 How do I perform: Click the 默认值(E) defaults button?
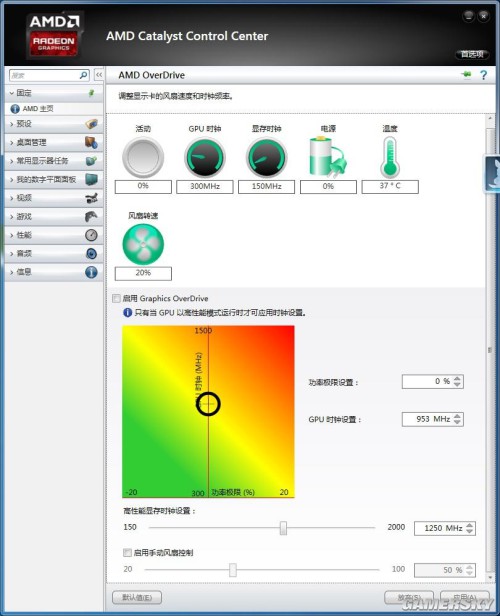click(x=137, y=598)
